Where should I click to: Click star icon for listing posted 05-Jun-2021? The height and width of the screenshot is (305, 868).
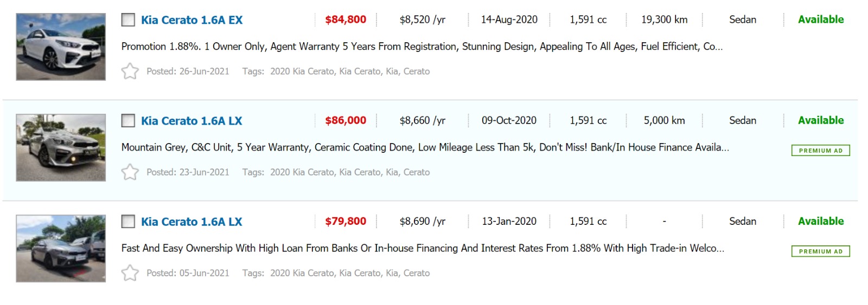coord(130,272)
